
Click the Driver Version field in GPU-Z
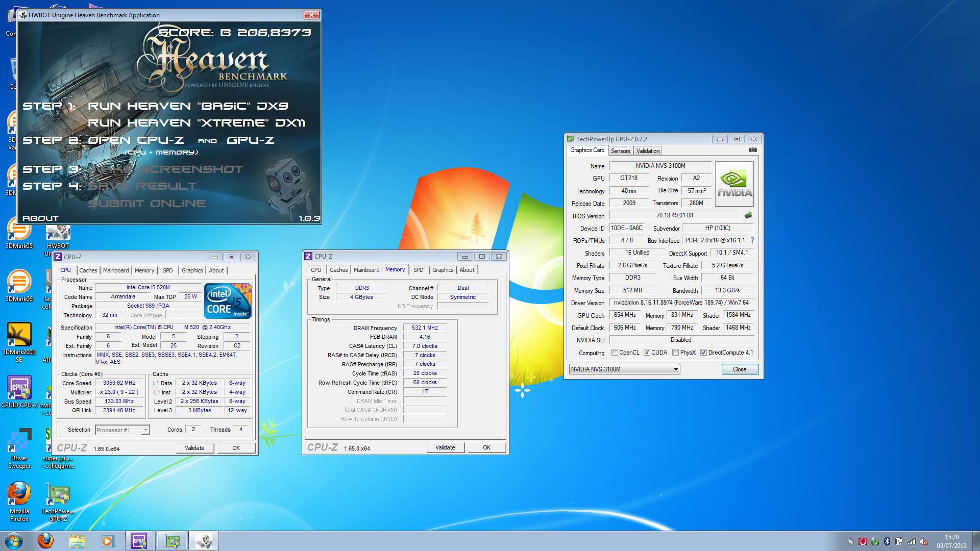[x=681, y=303]
